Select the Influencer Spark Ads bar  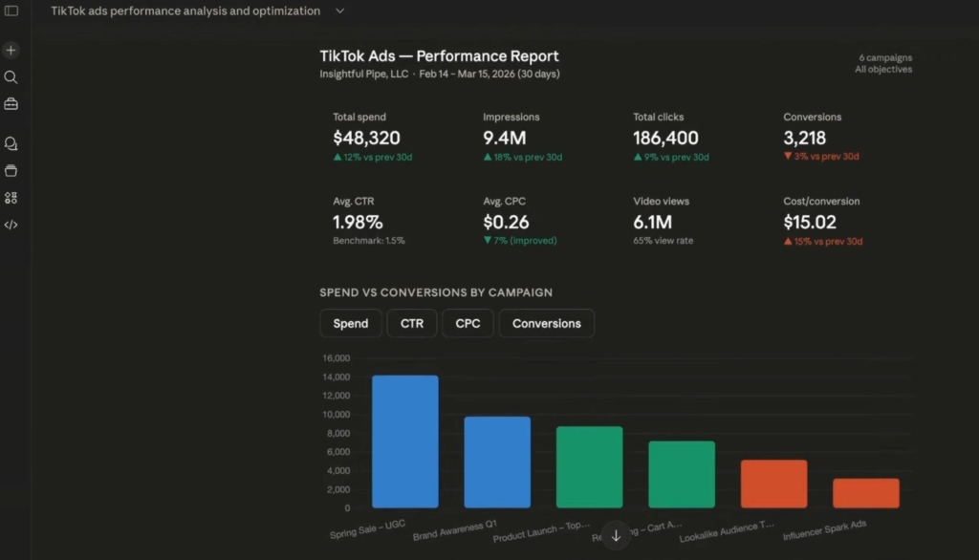(x=866, y=493)
